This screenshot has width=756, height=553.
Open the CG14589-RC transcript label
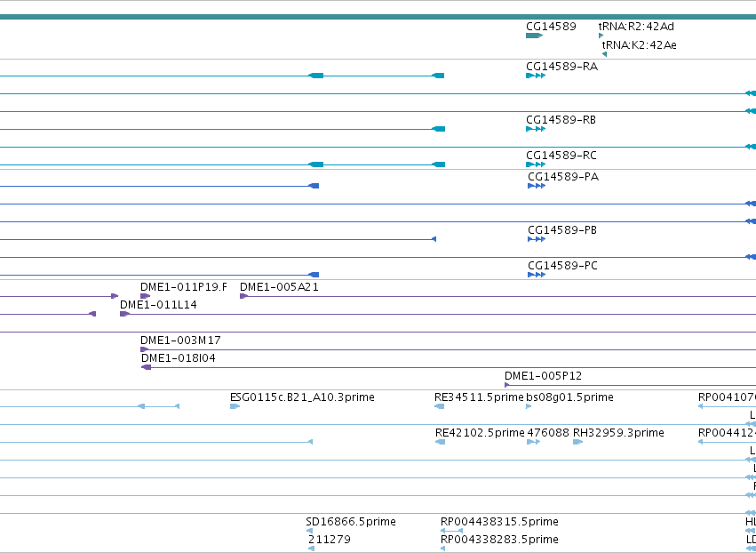pos(561,156)
